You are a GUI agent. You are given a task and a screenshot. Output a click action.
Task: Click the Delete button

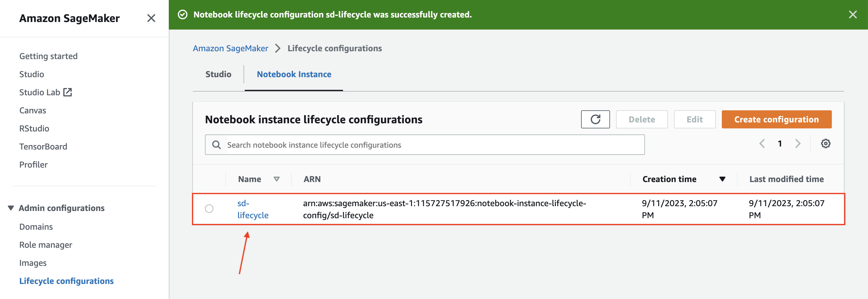click(x=641, y=119)
